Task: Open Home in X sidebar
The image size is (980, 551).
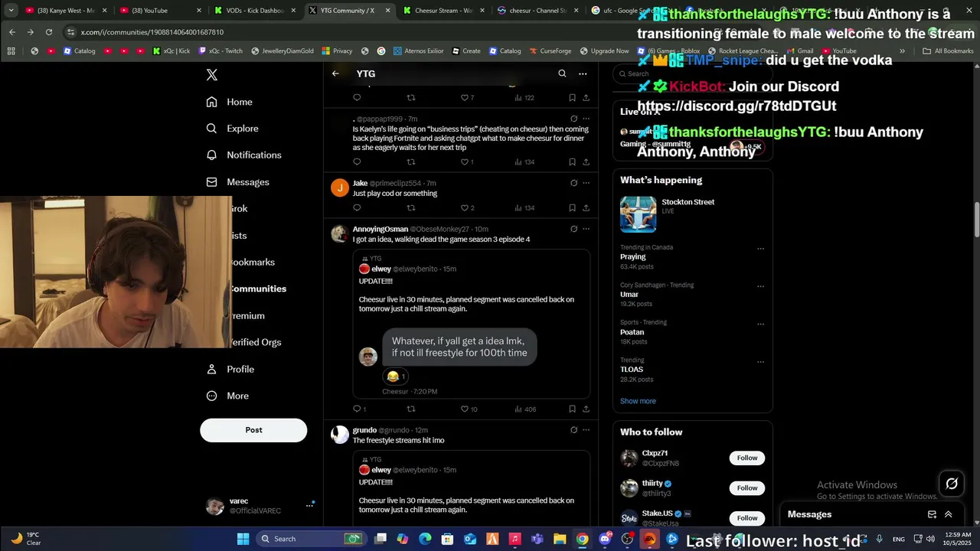Action: coord(230,102)
